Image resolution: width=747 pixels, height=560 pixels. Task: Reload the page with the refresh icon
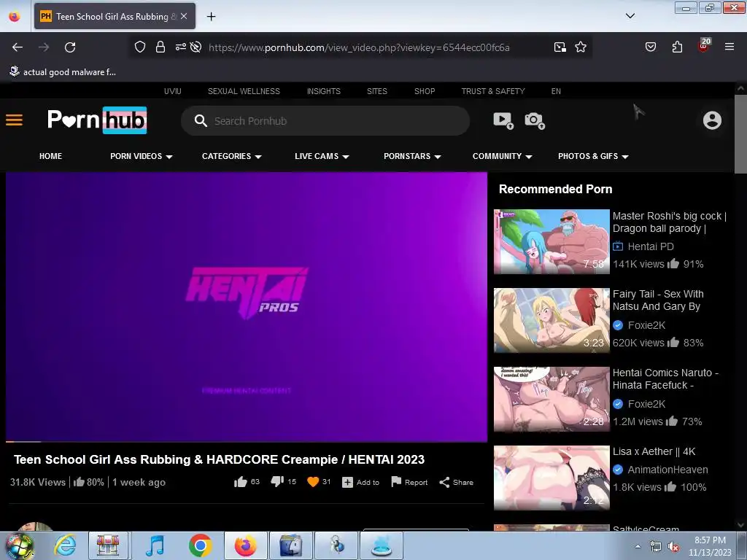pos(70,47)
